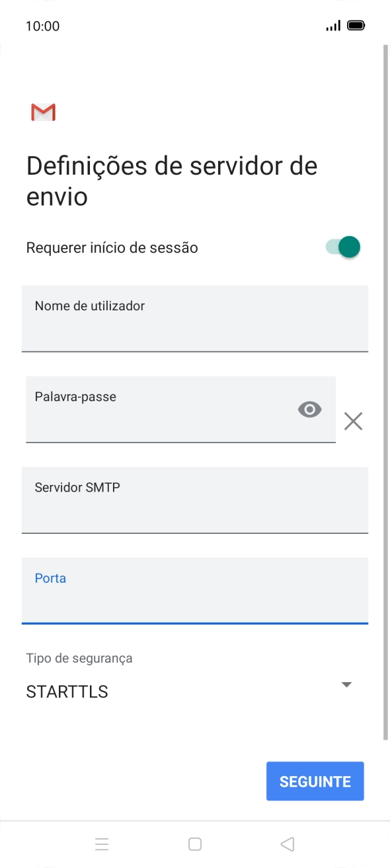Show the password with the eye icon
The height and width of the screenshot is (868, 390).
coord(309,410)
